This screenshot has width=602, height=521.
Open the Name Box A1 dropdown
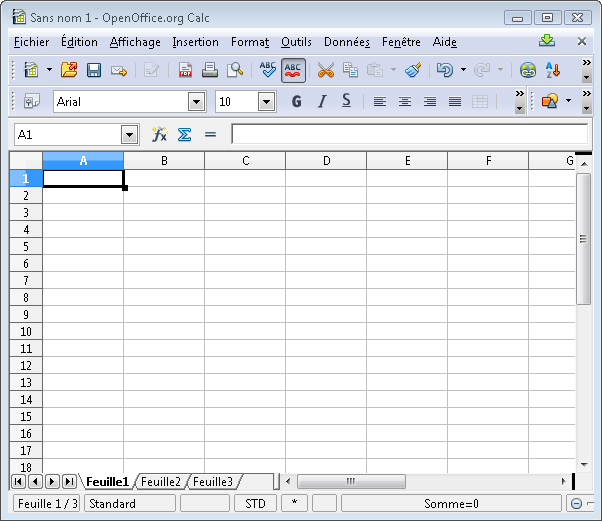tap(129, 135)
